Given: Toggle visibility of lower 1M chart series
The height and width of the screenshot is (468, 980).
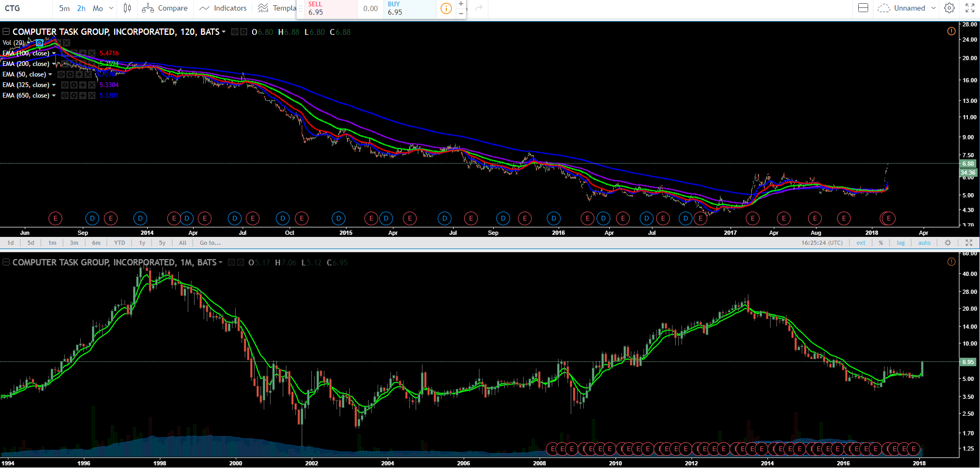Looking at the screenshot, I should (x=232, y=262).
